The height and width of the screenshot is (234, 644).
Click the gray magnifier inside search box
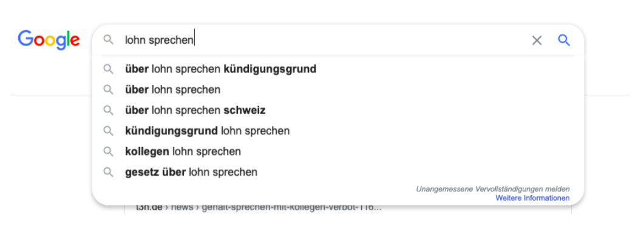click(x=108, y=40)
